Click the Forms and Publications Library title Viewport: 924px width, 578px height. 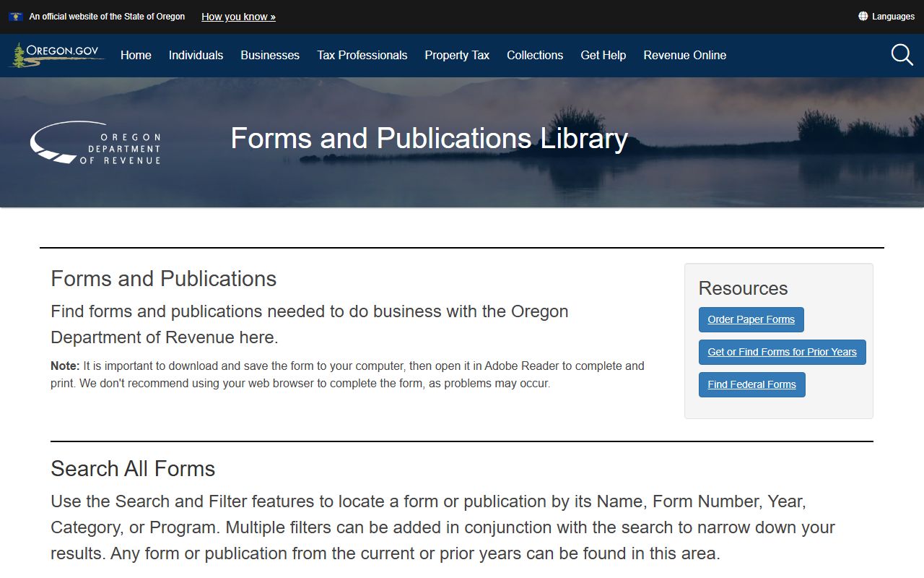coord(430,138)
